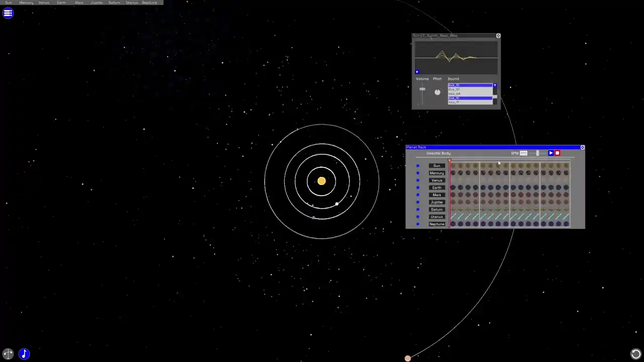Play sound preview in Sun sound panel
Screen dimensions: 644x362
pyautogui.click(x=417, y=72)
